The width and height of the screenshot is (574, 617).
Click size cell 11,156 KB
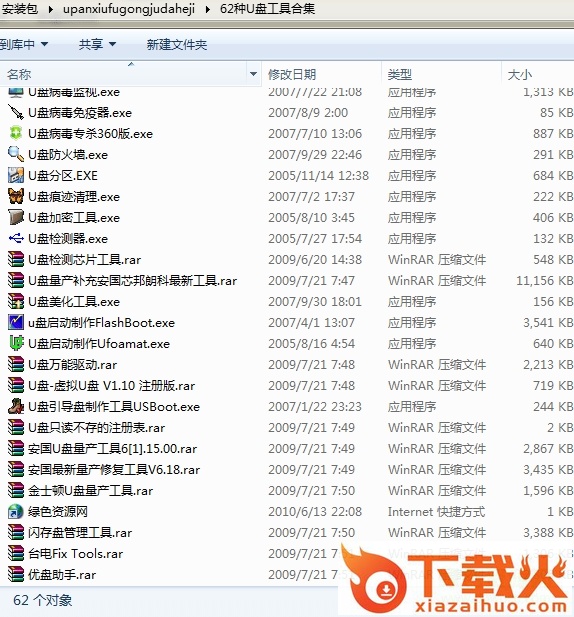(544, 281)
